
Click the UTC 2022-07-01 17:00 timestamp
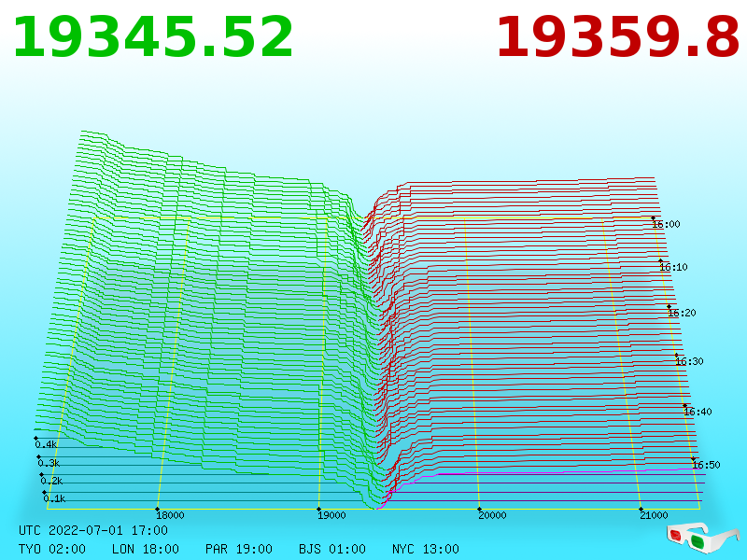pyautogui.click(x=93, y=530)
